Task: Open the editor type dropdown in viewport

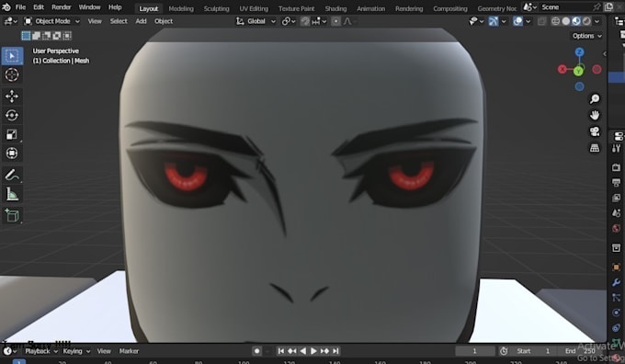Action: [10, 21]
